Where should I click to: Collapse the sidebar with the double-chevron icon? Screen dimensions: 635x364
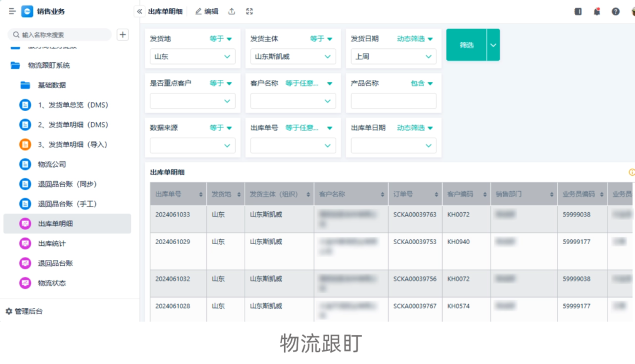pyautogui.click(x=139, y=11)
